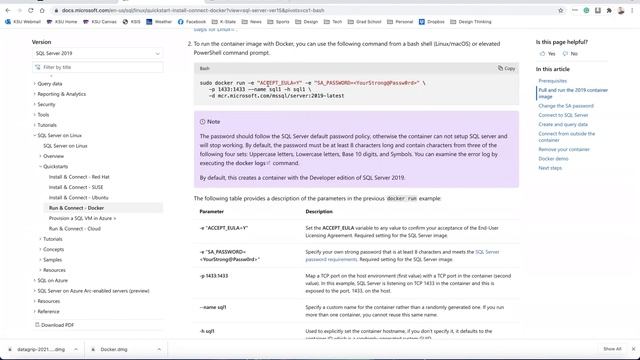Screen dimensions: 640x360
Task: Jump to Docker demo section
Action: [x=553, y=159]
